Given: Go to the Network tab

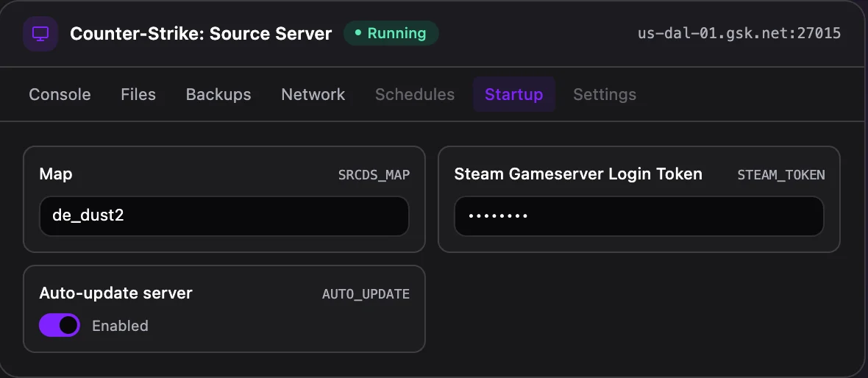Looking at the screenshot, I should coord(313,95).
